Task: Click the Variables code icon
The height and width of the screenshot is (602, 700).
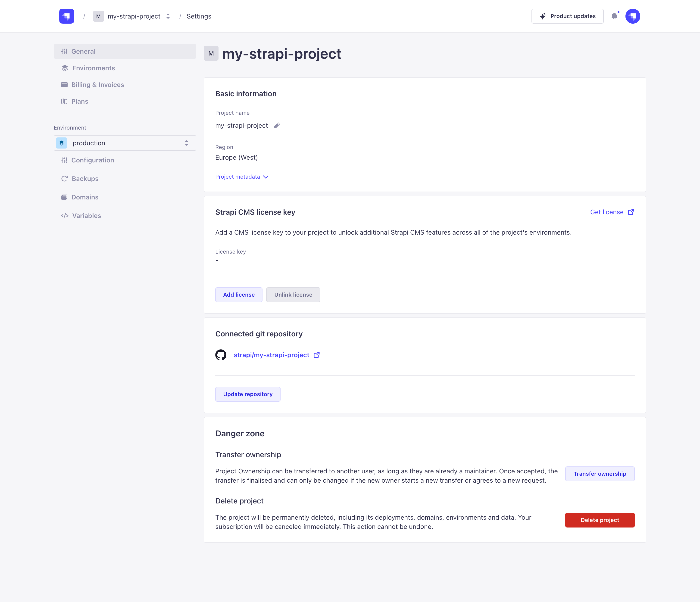Action: 65,216
